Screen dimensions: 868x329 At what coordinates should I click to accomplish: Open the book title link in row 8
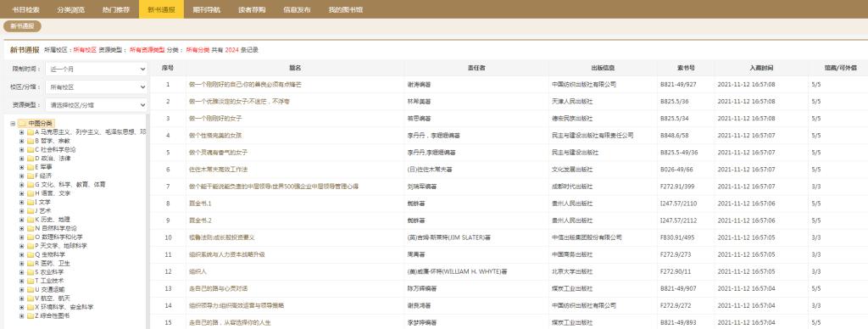(x=200, y=204)
